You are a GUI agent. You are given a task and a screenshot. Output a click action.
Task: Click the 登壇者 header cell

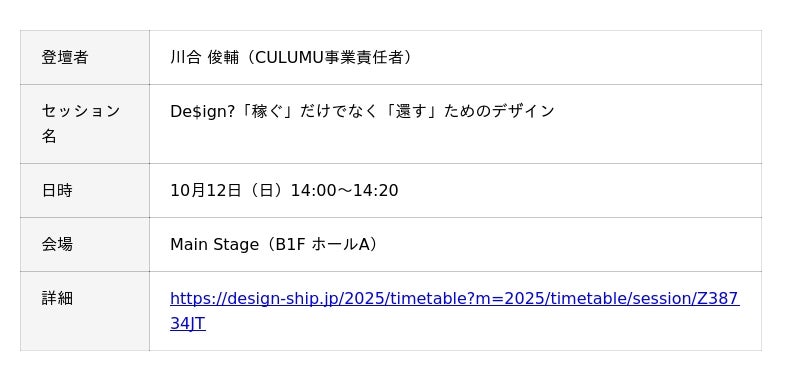[x=85, y=58]
